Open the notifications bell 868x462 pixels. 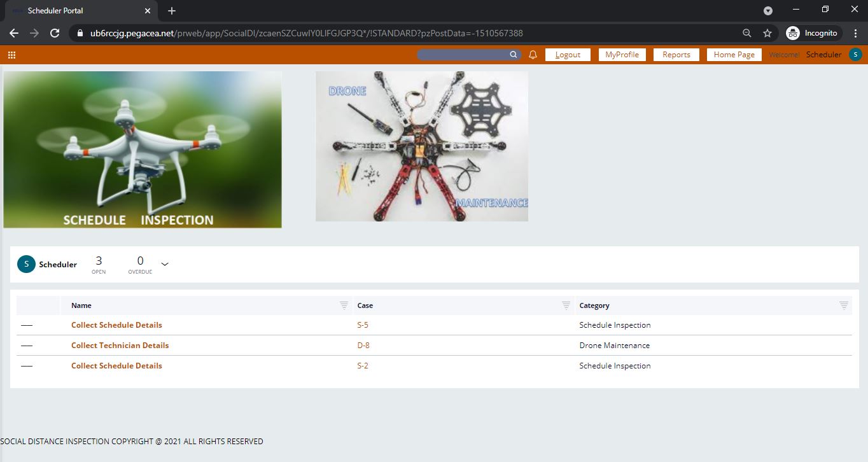533,55
